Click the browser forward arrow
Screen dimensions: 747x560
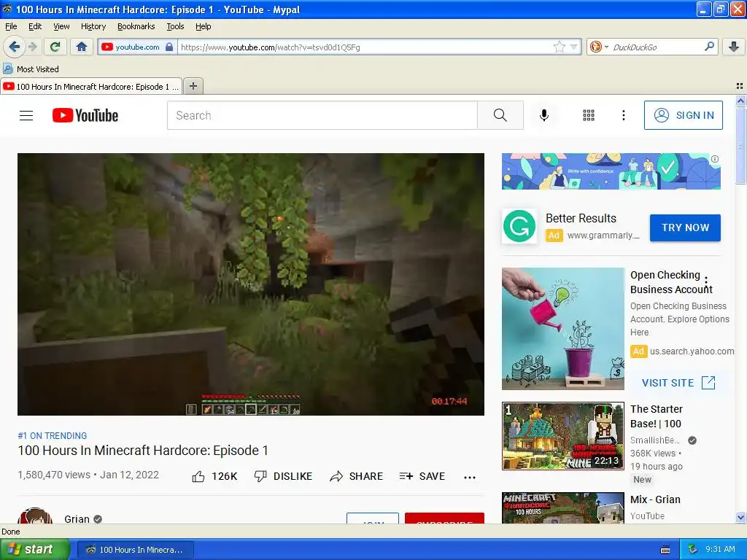coord(32,47)
